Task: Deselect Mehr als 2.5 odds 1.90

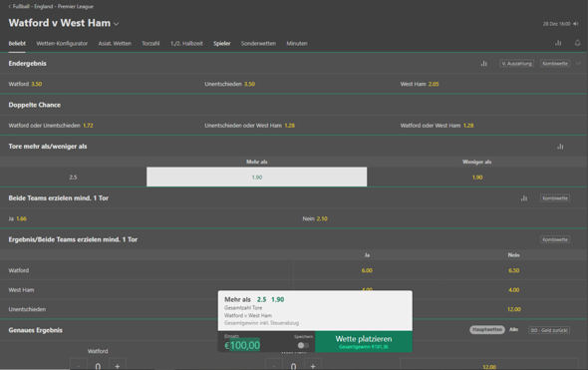Action: (x=256, y=177)
